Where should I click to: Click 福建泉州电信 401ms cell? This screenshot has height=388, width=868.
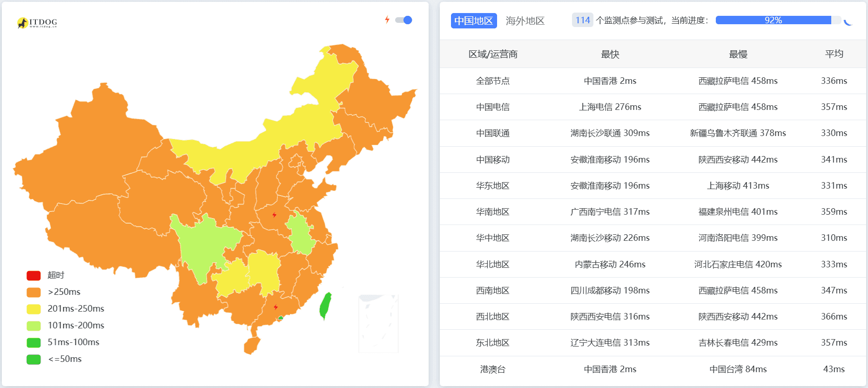738,211
